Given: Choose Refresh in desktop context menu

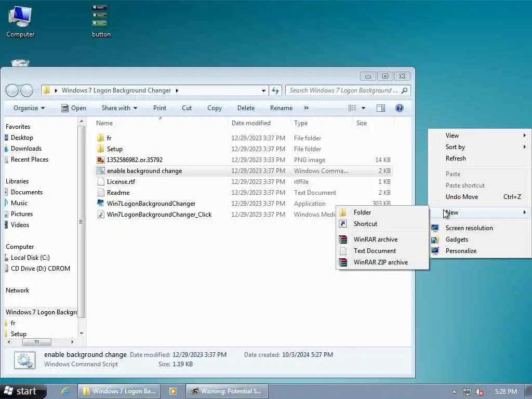Looking at the screenshot, I should 480,158.
